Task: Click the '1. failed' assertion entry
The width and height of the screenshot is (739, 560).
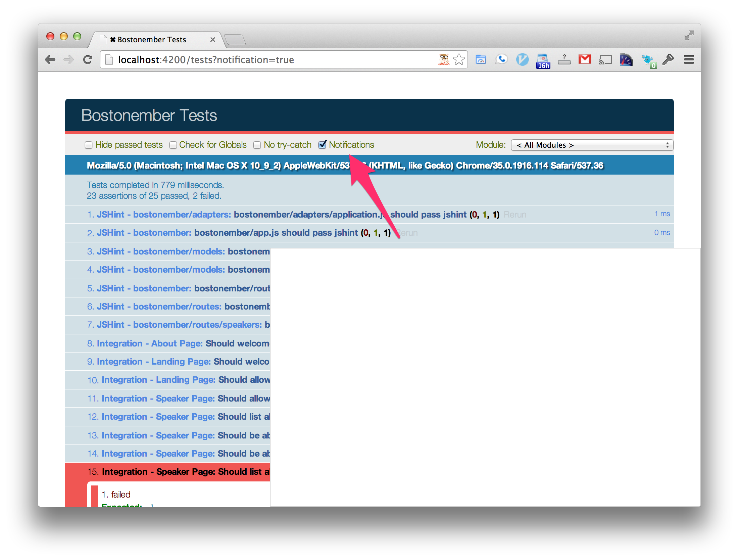Action: tap(116, 495)
